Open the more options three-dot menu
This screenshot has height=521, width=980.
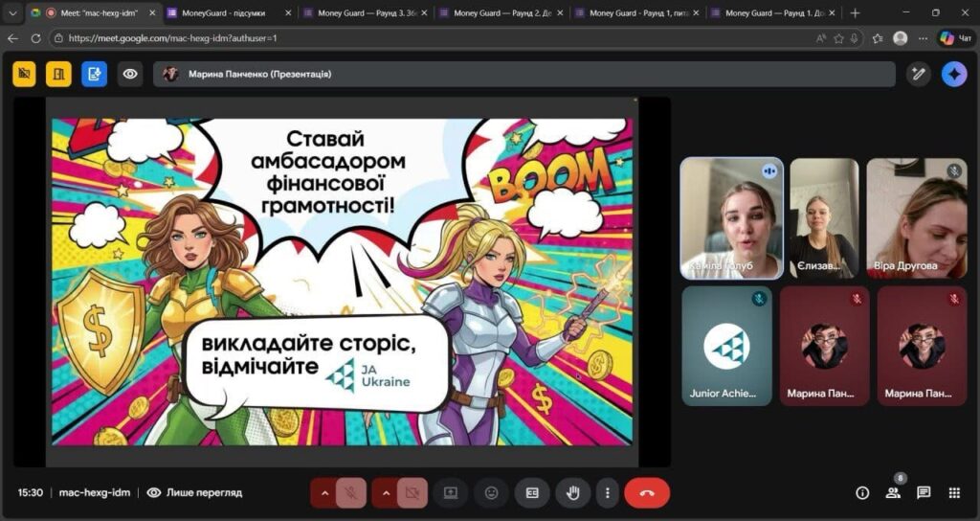pos(608,492)
